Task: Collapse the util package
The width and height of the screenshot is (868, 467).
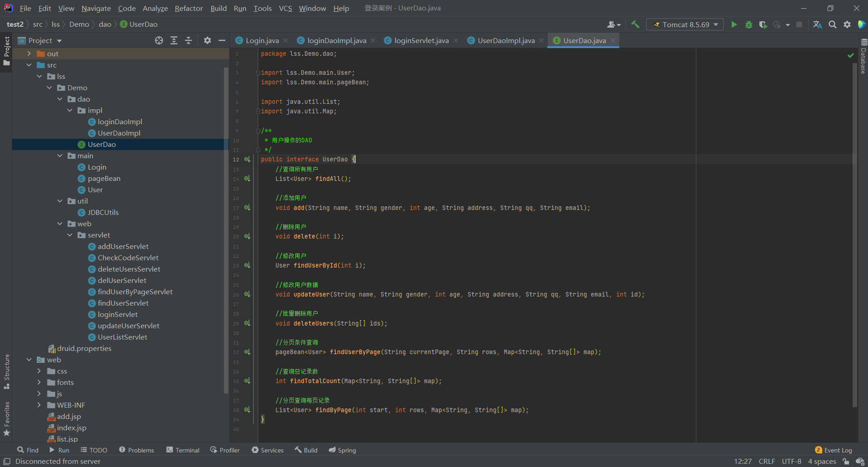Action: (60, 201)
